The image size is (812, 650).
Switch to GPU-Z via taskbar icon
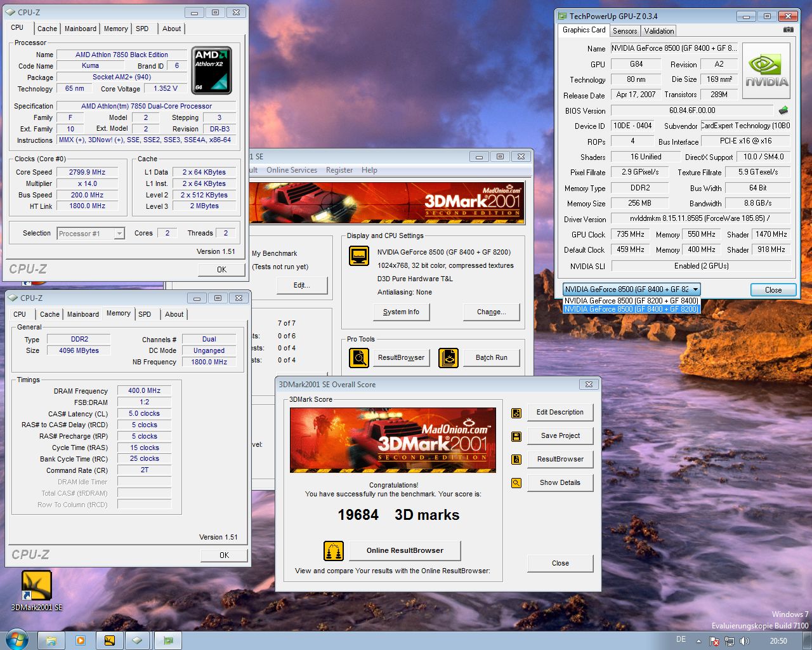click(168, 640)
